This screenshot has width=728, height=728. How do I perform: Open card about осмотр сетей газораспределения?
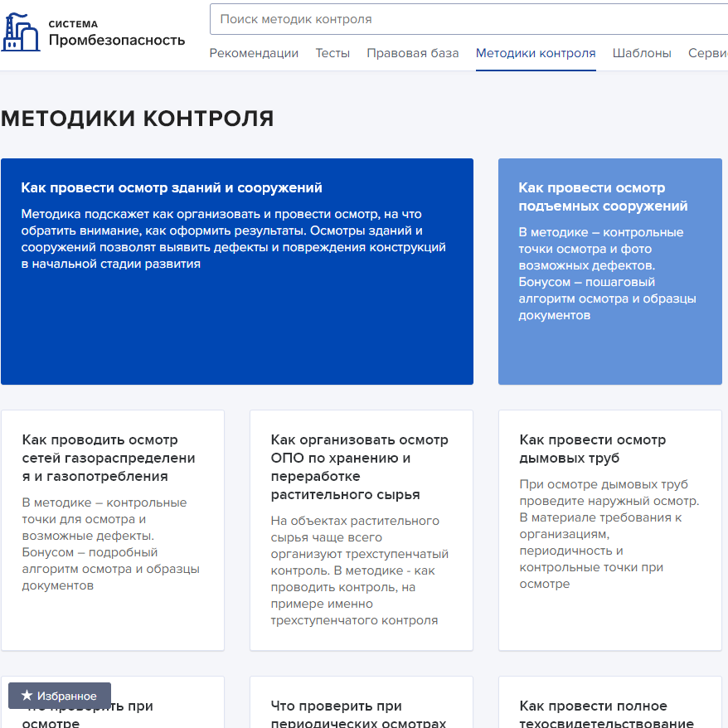[113, 530]
